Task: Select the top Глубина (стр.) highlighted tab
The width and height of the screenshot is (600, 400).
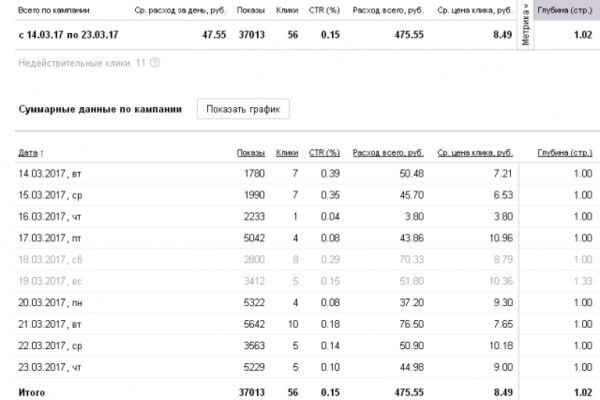Action: (x=567, y=10)
